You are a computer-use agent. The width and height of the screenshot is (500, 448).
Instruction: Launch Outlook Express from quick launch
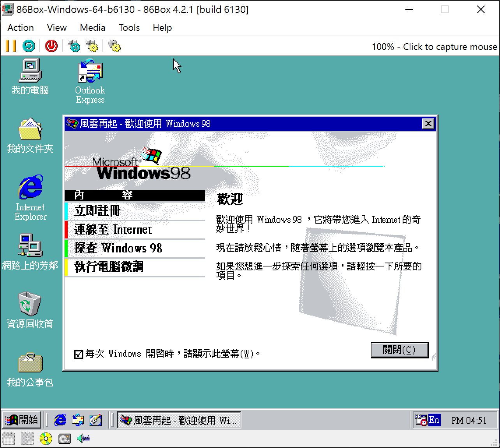tap(78, 420)
